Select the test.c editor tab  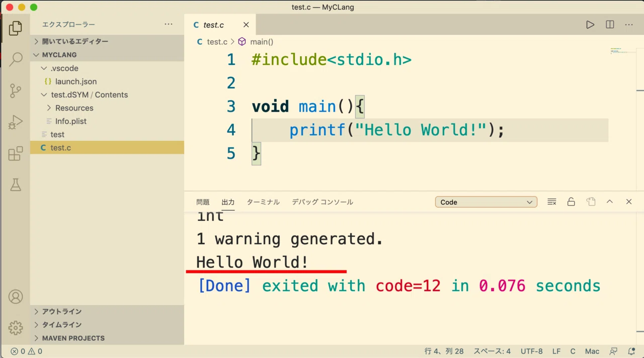(220, 25)
